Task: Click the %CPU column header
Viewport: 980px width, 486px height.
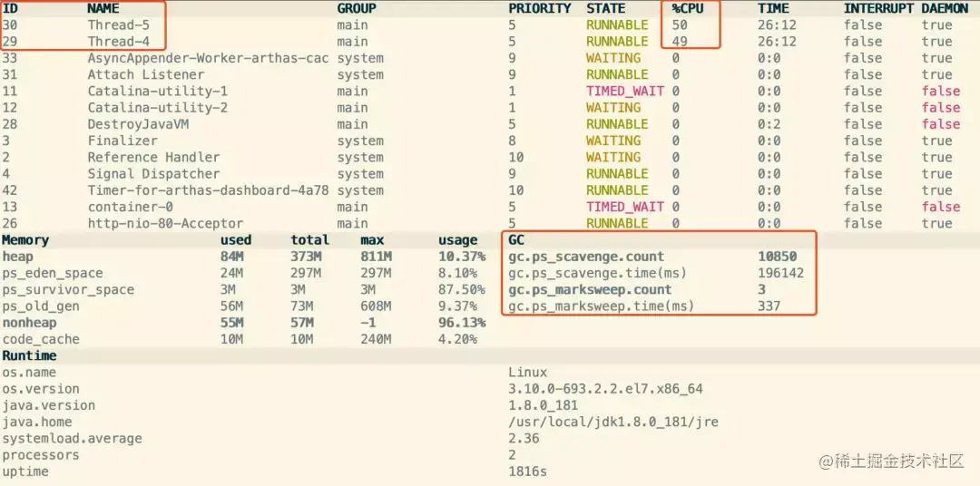Action: tap(688, 9)
